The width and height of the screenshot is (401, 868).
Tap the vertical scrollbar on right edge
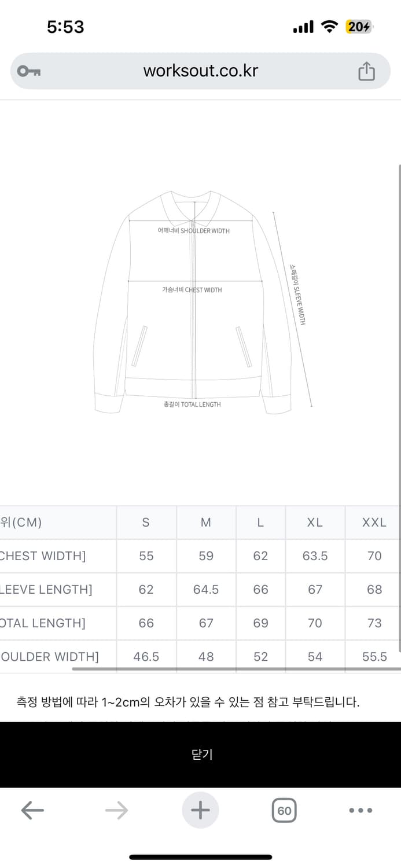tap(399, 405)
